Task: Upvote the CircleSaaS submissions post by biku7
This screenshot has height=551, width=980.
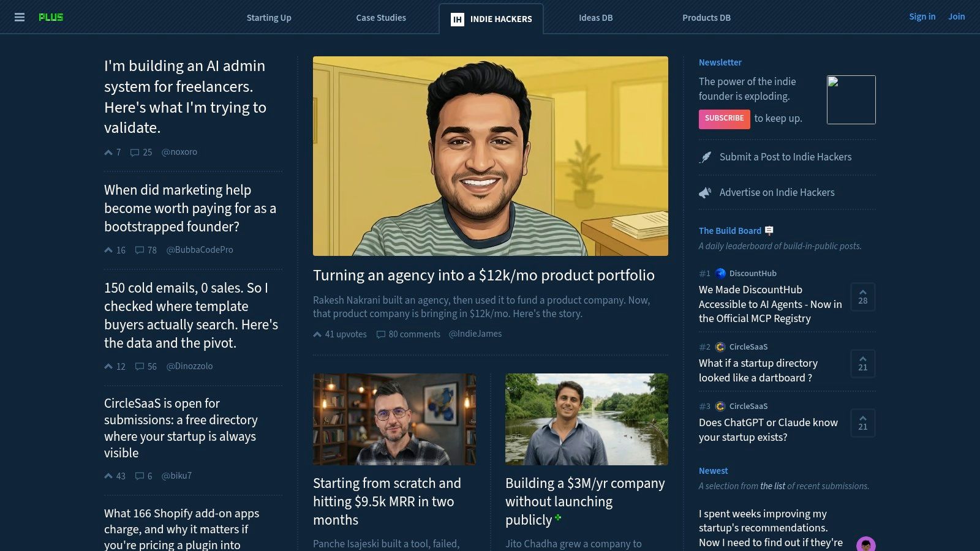Action: (108, 476)
